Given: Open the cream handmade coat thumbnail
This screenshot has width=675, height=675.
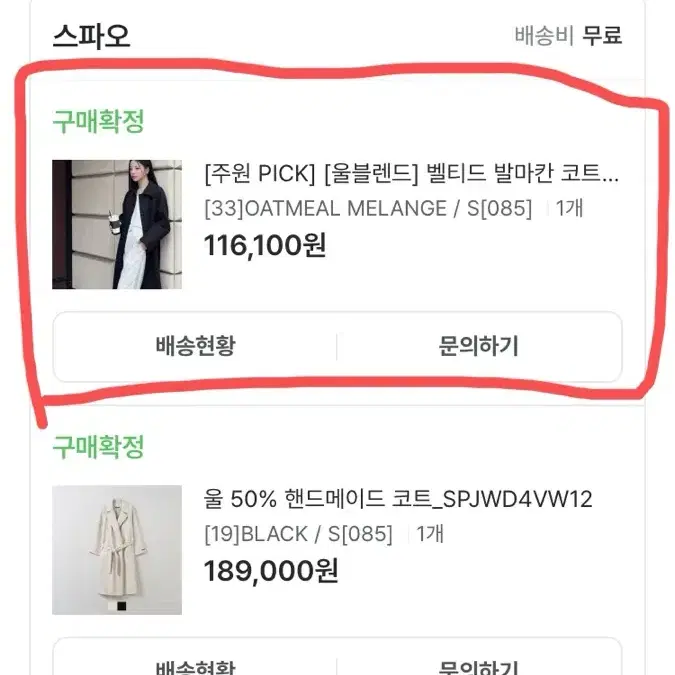Looking at the screenshot, I should point(117,550).
